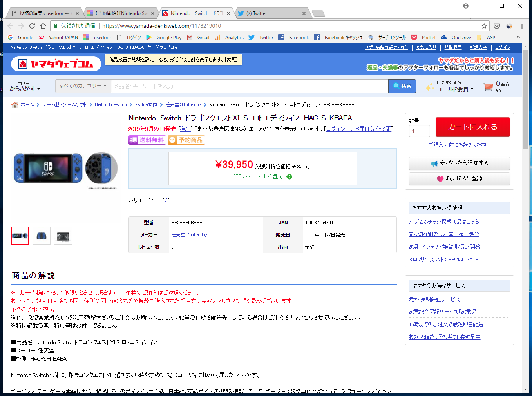Open the すべてのカテゴリー search category dropdown
This screenshot has height=396, width=532.
(x=83, y=86)
